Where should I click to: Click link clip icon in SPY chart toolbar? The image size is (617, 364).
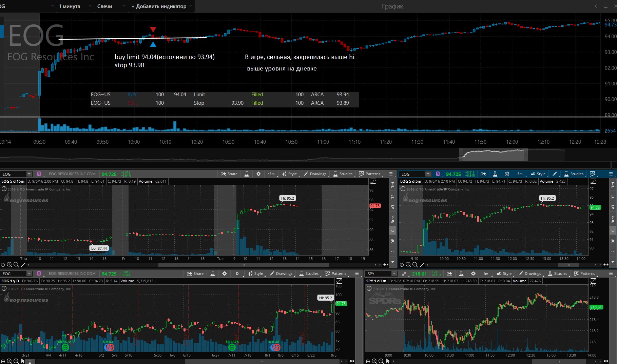[x=404, y=274]
